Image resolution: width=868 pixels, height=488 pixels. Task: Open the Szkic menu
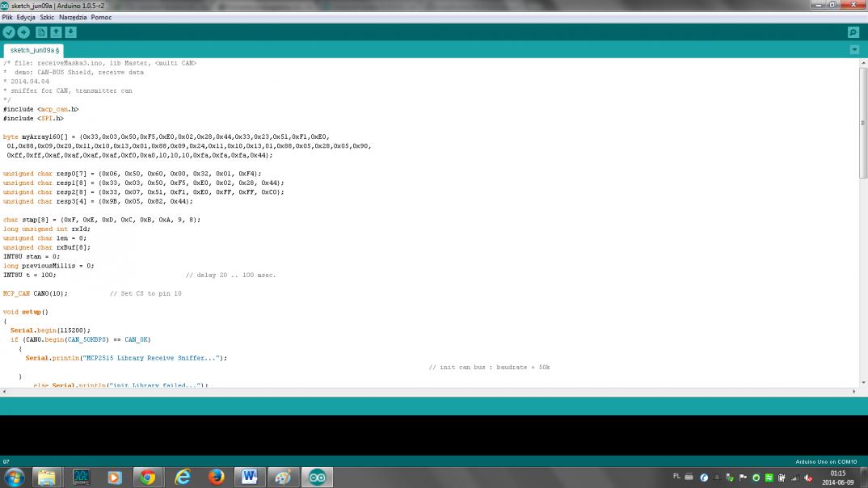pyautogui.click(x=47, y=17)
